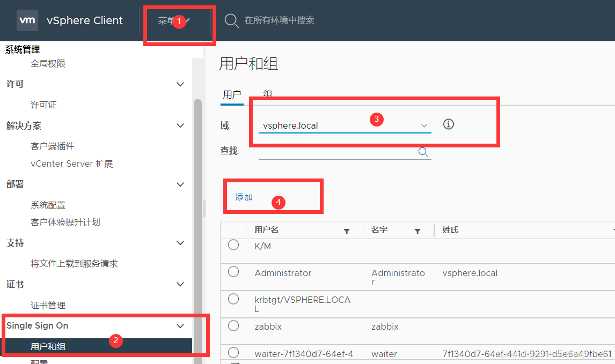Select the K/M user radio button
The width and height of the screenshot is (615, 364).
click(233, 245)
